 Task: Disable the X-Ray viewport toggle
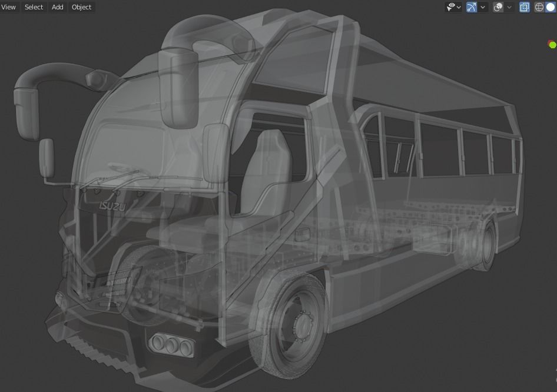tap(525, 6)
